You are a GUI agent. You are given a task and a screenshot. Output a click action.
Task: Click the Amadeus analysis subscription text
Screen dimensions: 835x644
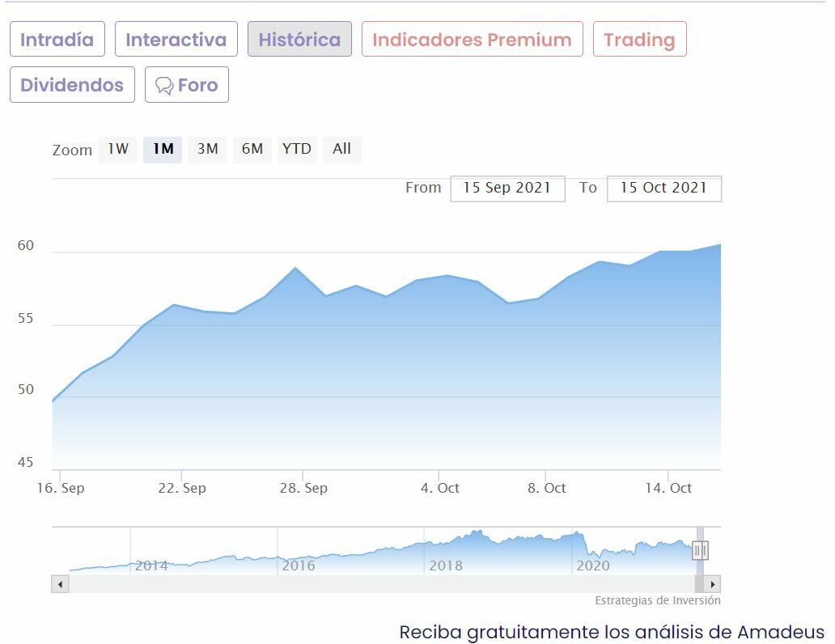coord(612,633)
